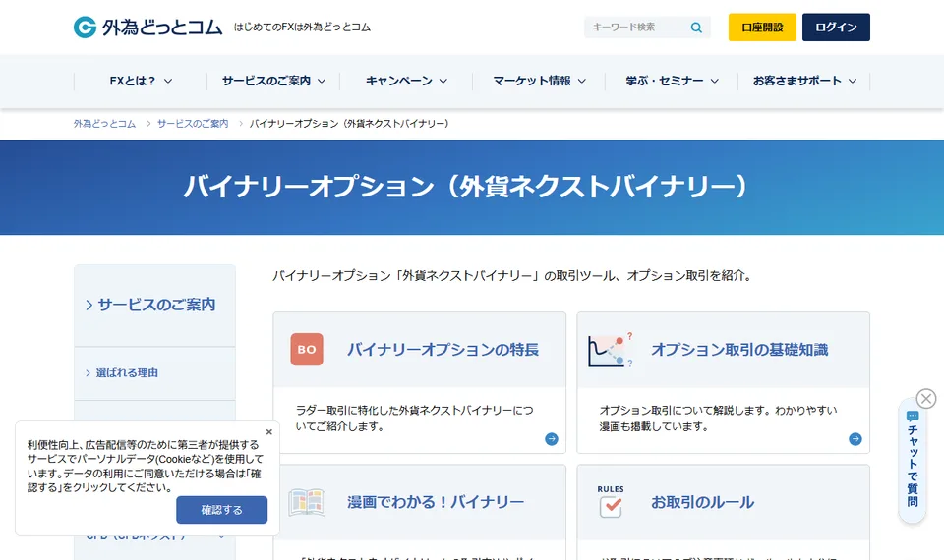Click chat bubble icon on chat tab
The image size is (944, 560).
tap(913, 416)
